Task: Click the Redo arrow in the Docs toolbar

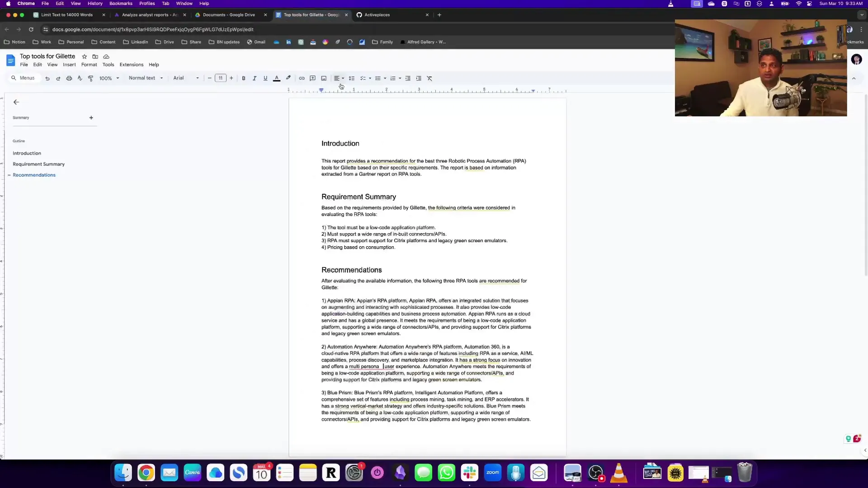Action: point(58,78)
